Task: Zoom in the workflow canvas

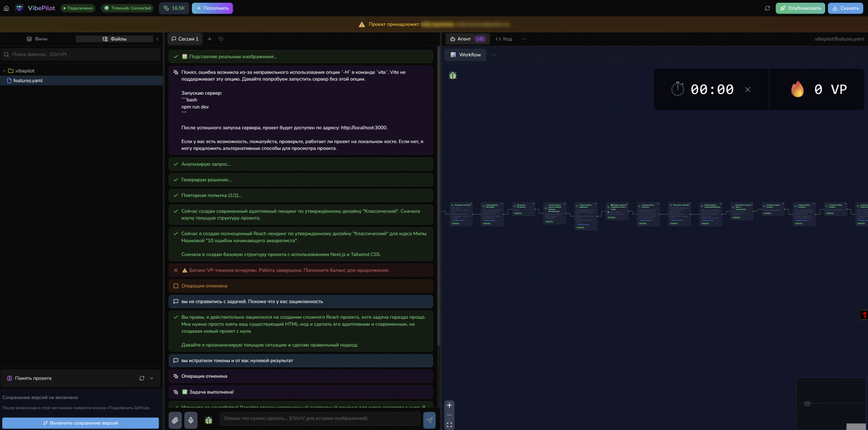Action: click(x=450, y=405)
